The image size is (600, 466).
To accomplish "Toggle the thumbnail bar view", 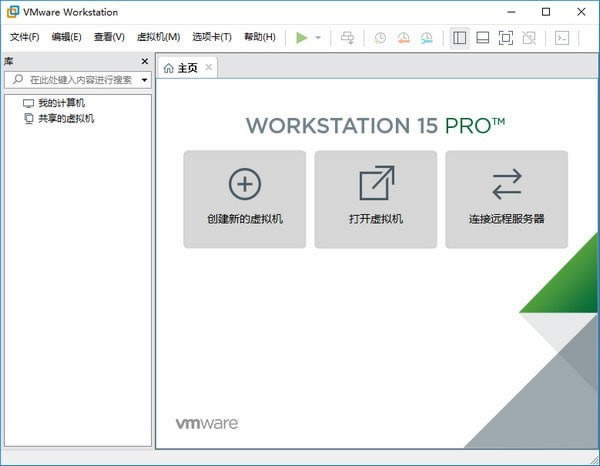I will (x=482, y=38).
